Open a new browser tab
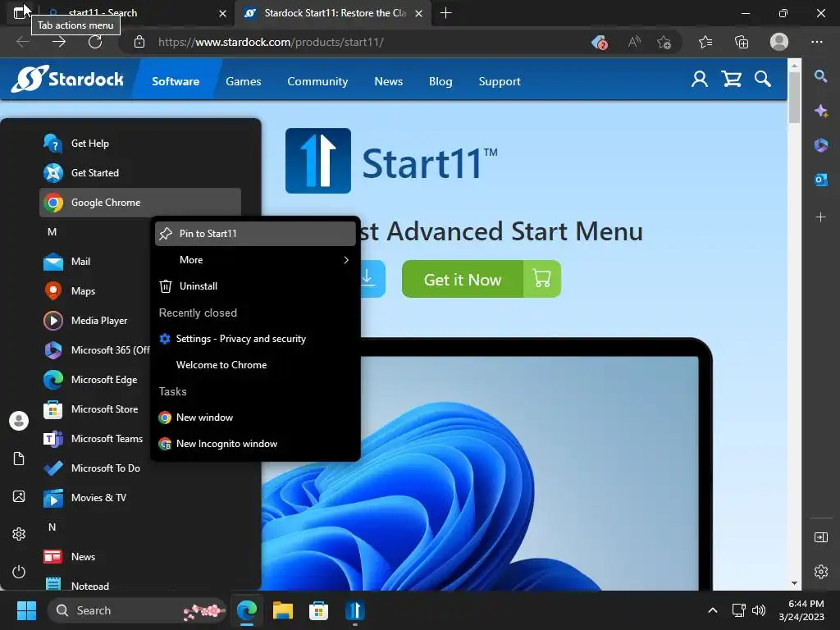The width and height of the screenshot is (840, 630). pos(445,13)
